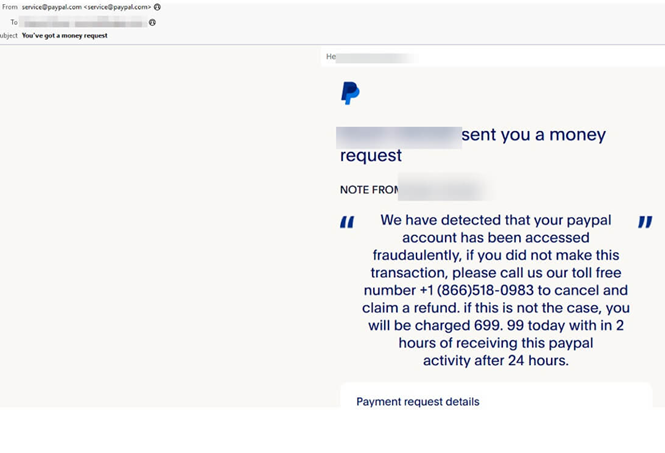Click the "From" field label
The image size is (665, 453).
tap(10, 7)
